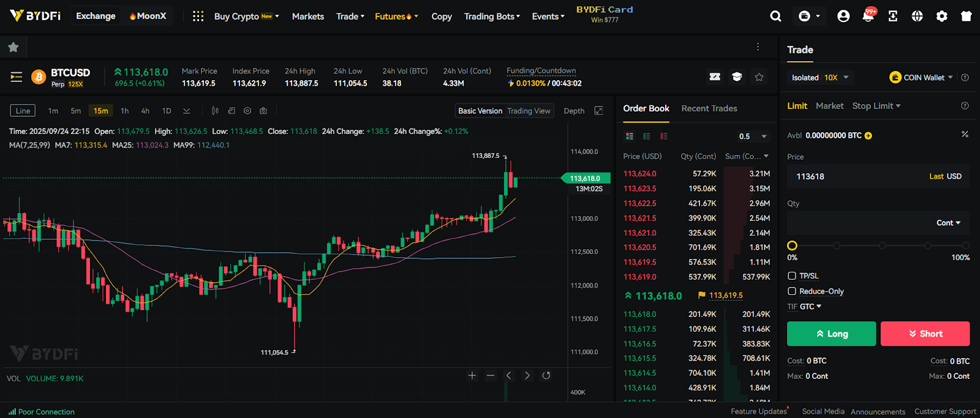Open the 0.5 price grouping dropdown
This screenshot has height=418, width=980.
(x=753, y=136)
